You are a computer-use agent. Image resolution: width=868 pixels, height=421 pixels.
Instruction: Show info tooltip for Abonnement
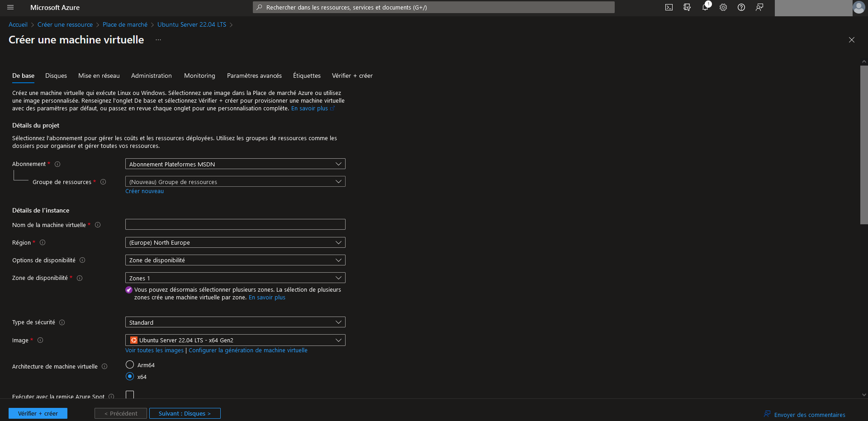click(57, 164)
